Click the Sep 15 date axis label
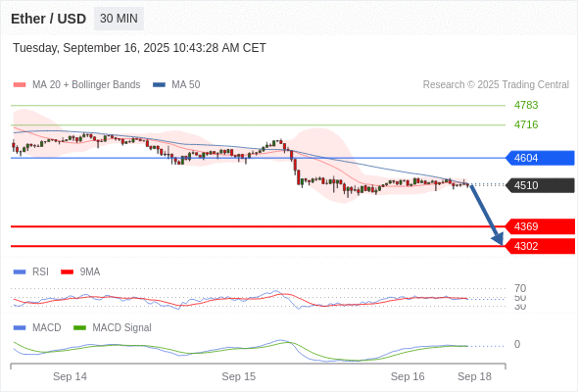 point(238,376)
